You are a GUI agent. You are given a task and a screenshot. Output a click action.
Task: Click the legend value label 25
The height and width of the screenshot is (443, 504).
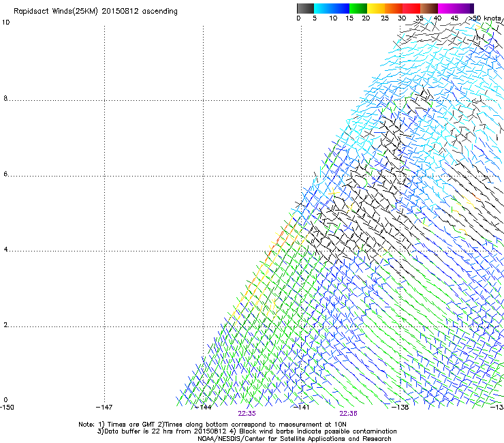[385, 18]
